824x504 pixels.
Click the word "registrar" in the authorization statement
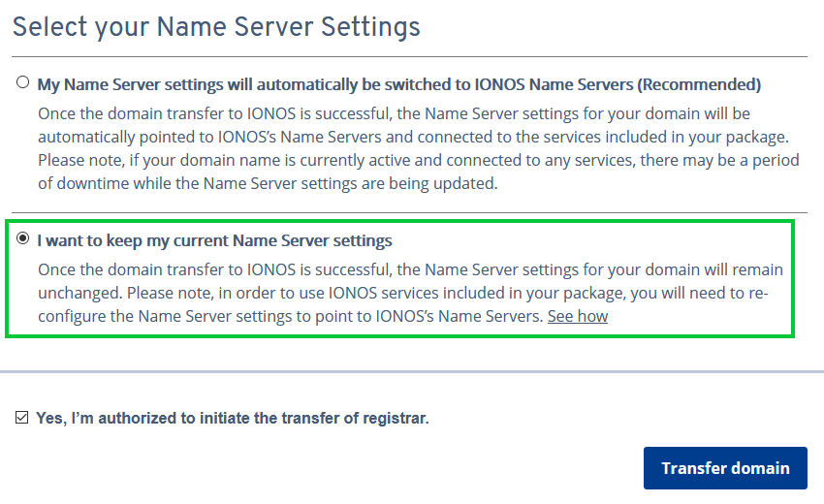tap(395, 419)
